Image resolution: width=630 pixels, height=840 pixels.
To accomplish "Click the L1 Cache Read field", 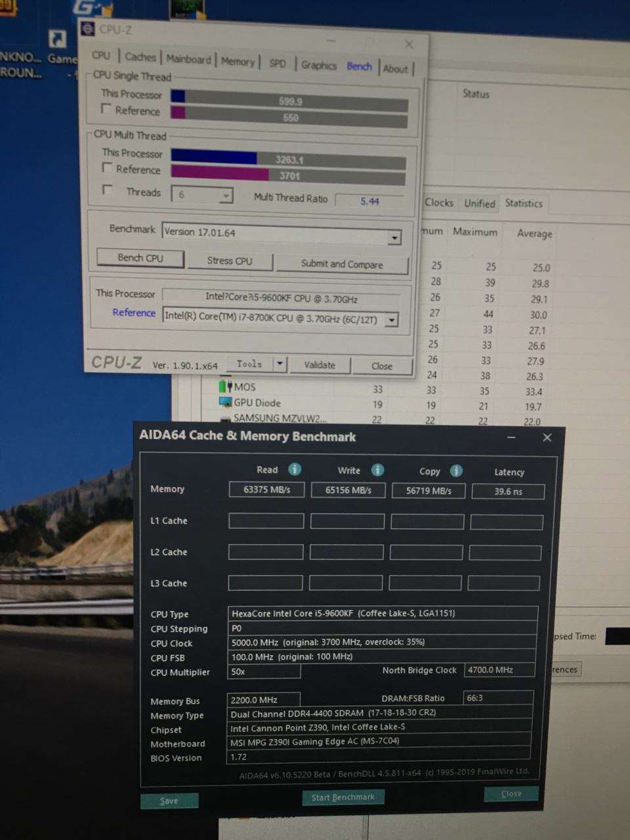I will pyautogui.click(x=266, y=521).
